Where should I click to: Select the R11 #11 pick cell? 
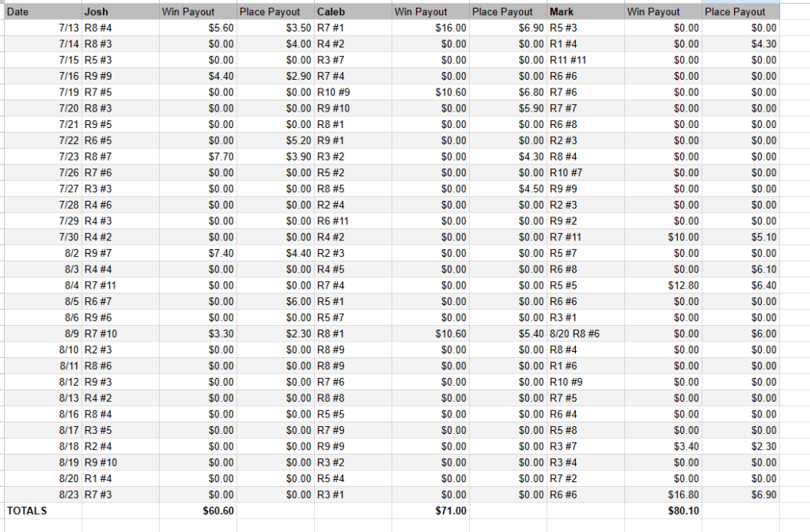585,60
